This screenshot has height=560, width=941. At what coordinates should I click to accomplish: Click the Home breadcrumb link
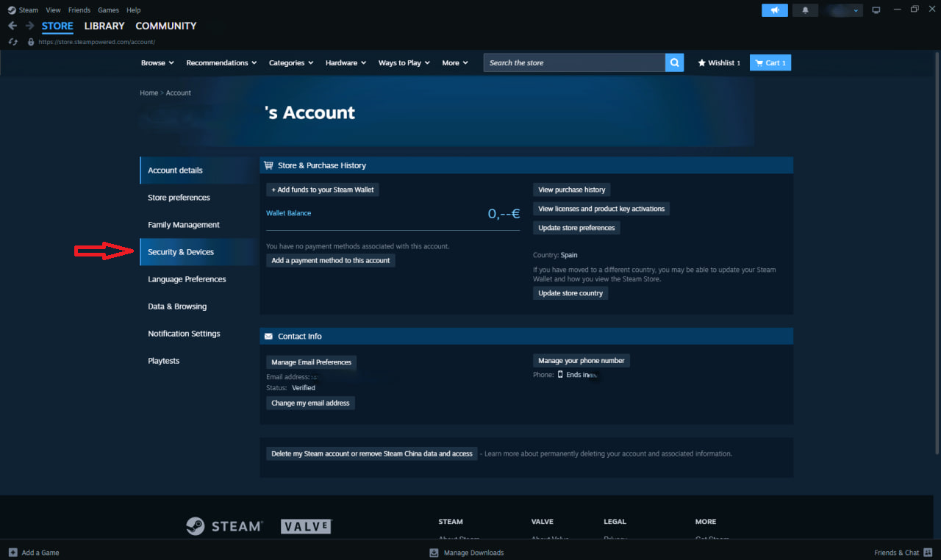point(149,93)
